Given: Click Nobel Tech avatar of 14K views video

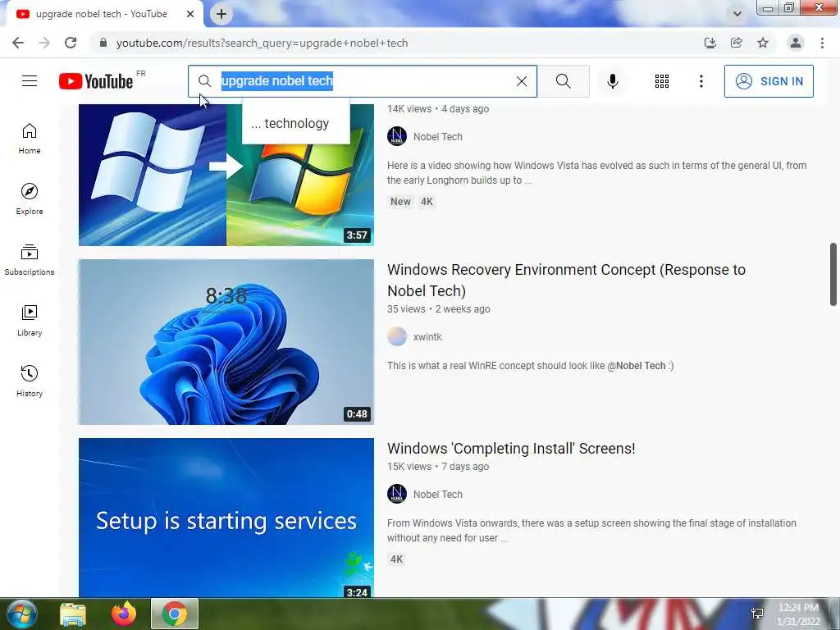Looking at the screenshot, I should click(397, 137).
